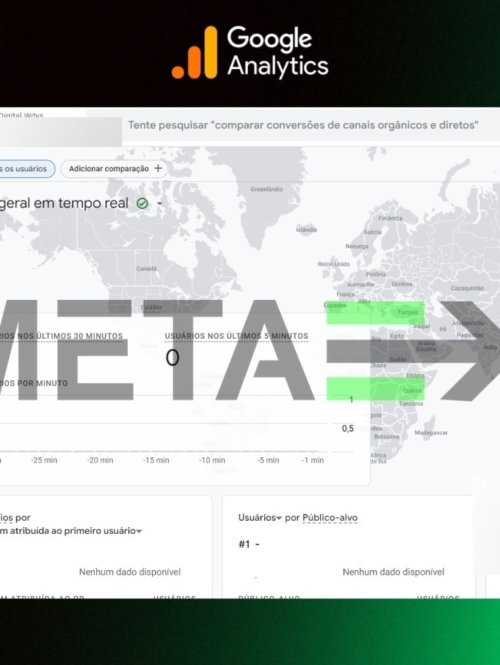Screen dimensions: 500x665
Task: Click "Reino Unido" on the world map
Action: 334,264
